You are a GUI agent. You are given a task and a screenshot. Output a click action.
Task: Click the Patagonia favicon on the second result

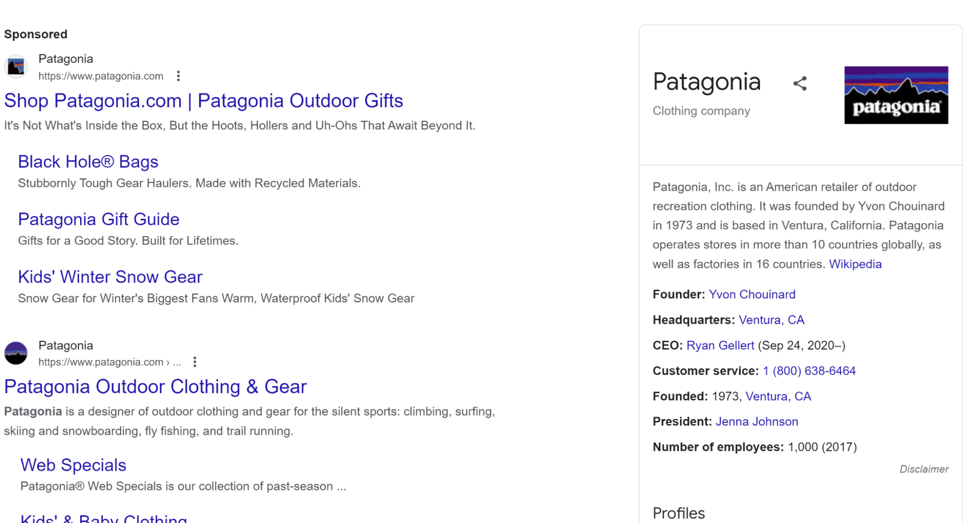point(16,353)
